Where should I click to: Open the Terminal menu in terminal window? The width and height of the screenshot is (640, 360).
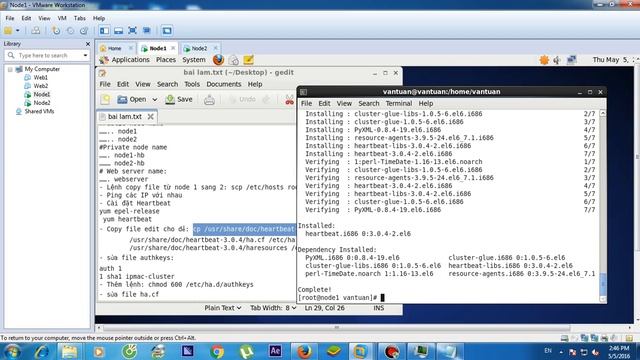pyautogui.click(x=399, y=104)
